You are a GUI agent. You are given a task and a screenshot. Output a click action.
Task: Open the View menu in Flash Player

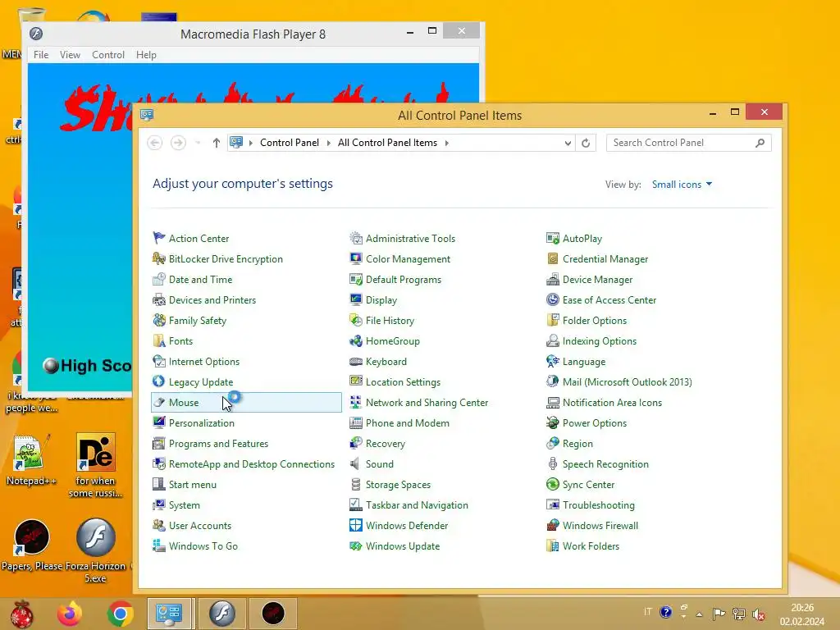pos(70,55)
